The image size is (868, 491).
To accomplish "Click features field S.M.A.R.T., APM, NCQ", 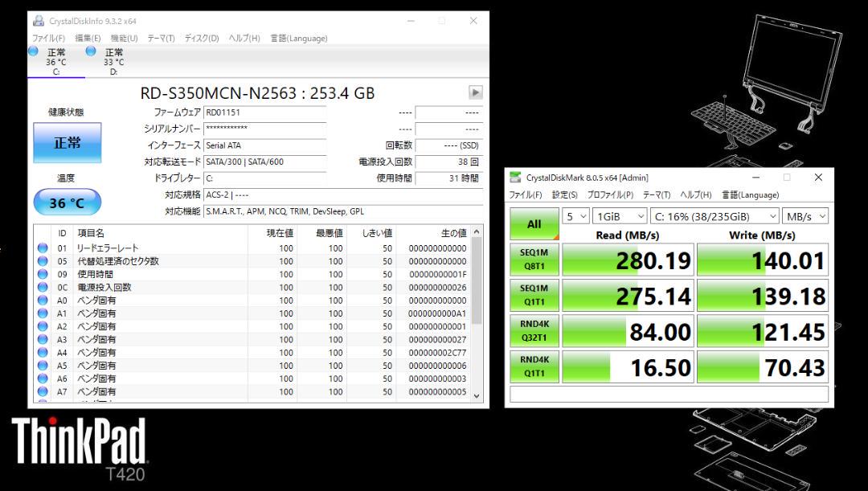I will coord(343,211).
